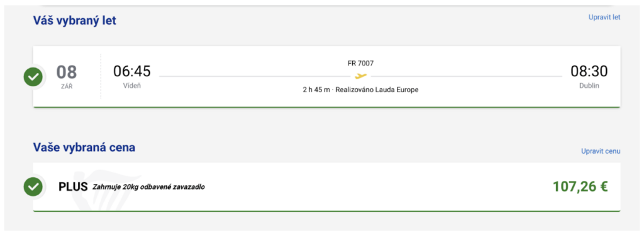644x235 pixels.
Task: Click the Váš vybraný let heading
Action: pos(75,21)
